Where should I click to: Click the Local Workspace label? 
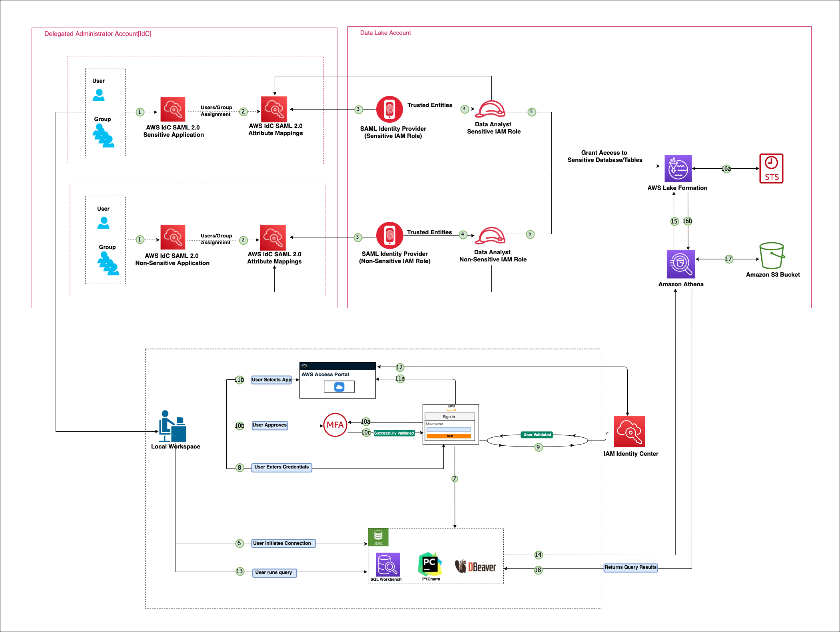[176, 447]
